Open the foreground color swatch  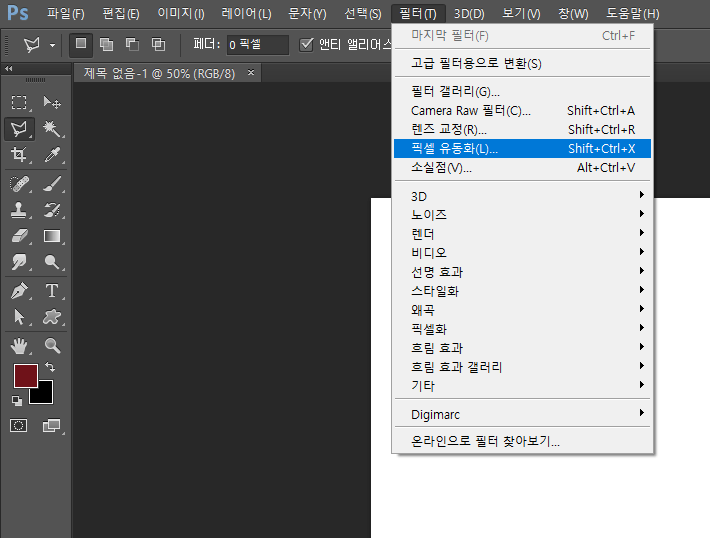point(25,376)
